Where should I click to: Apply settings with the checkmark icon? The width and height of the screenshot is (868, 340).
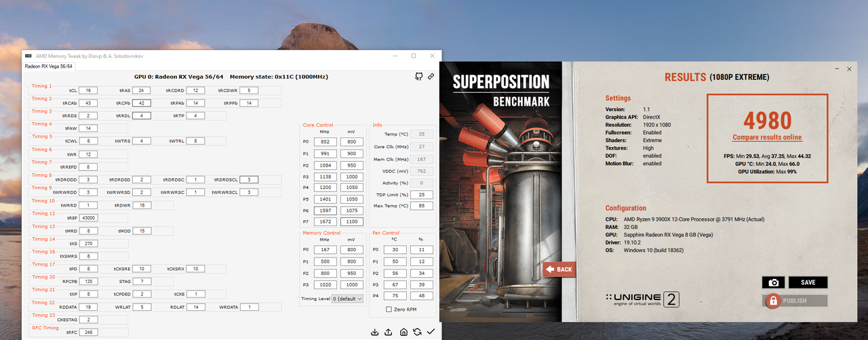[431, 332]
